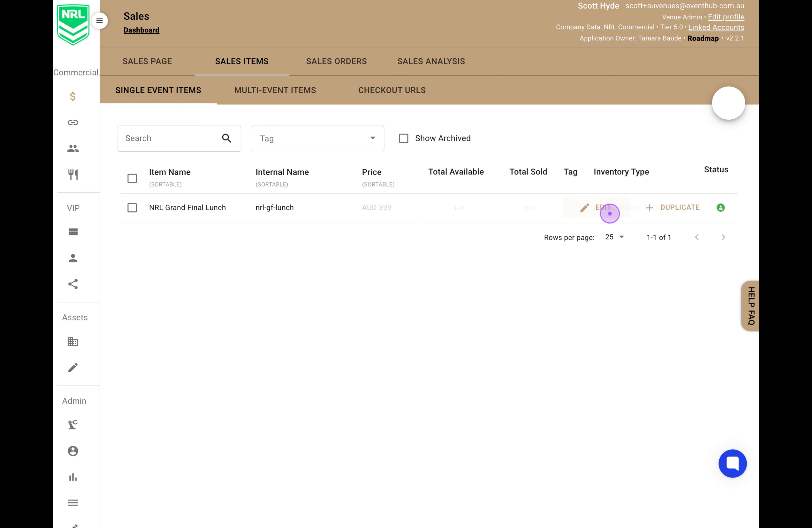Tick the select-all header checkbox
The height and width of the screenshot is (528, 812).
pos(132,179)
